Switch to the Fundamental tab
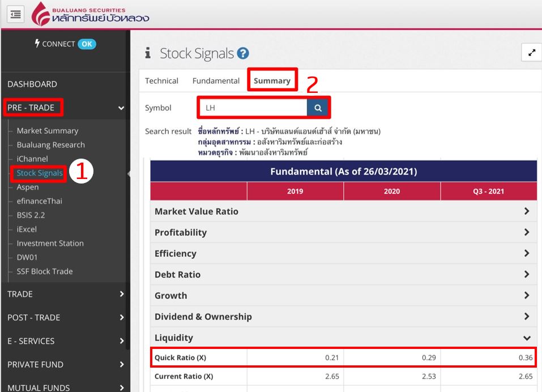This screenshot has height=392, width=542. [216, 81]
